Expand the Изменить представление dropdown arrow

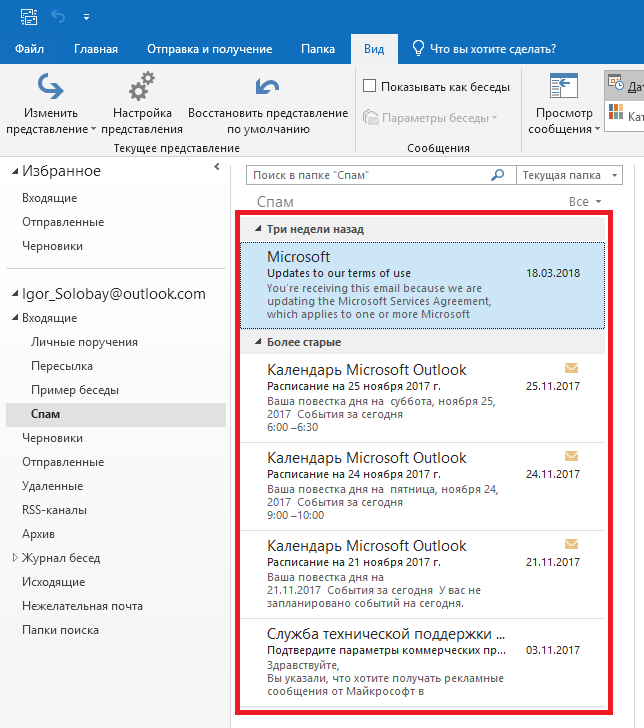click(93, 129)
